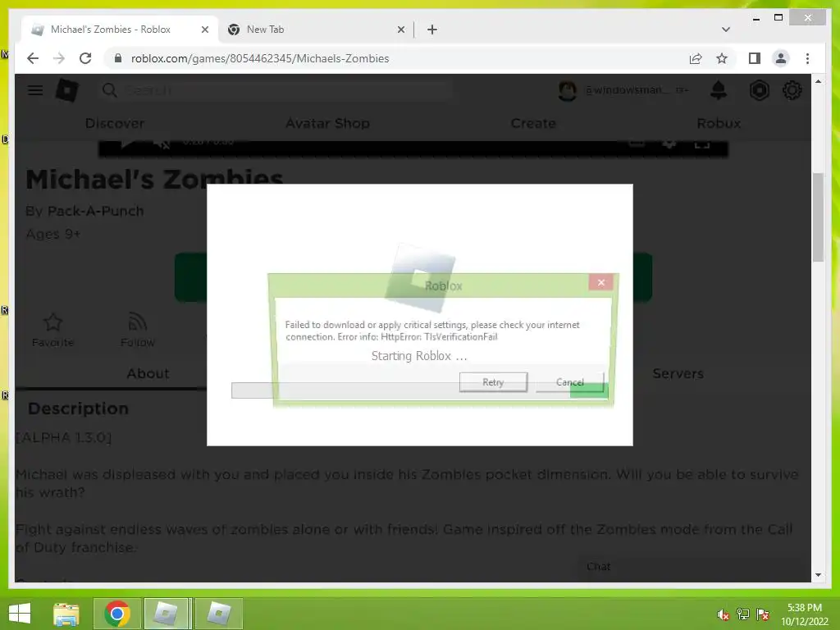840x630 pixels.
Task: Open video settings gear
Action: (669, 144)
